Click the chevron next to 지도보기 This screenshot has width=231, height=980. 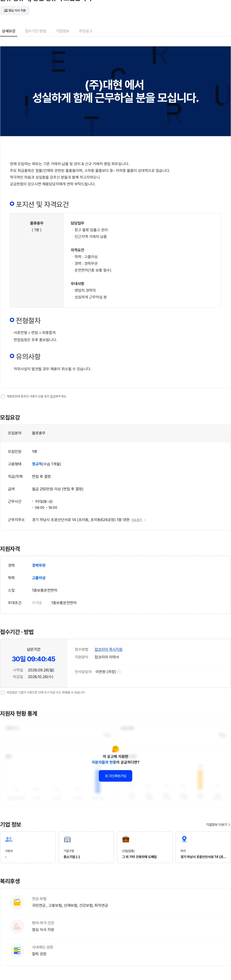click(145, 520)
